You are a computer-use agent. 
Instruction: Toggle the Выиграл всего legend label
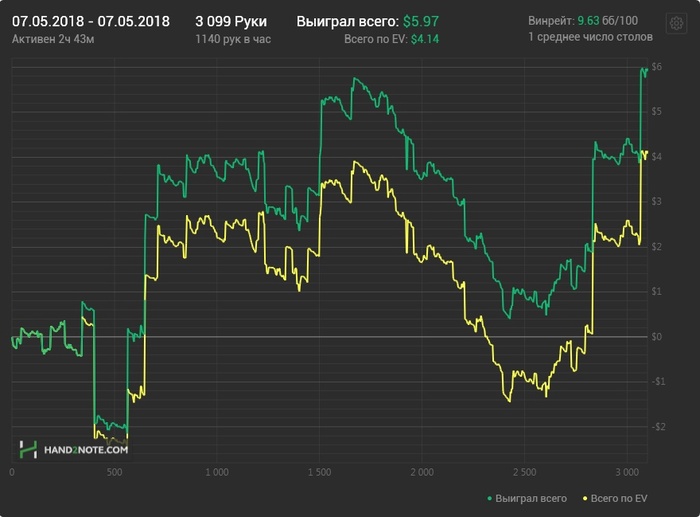pos(531,498)
